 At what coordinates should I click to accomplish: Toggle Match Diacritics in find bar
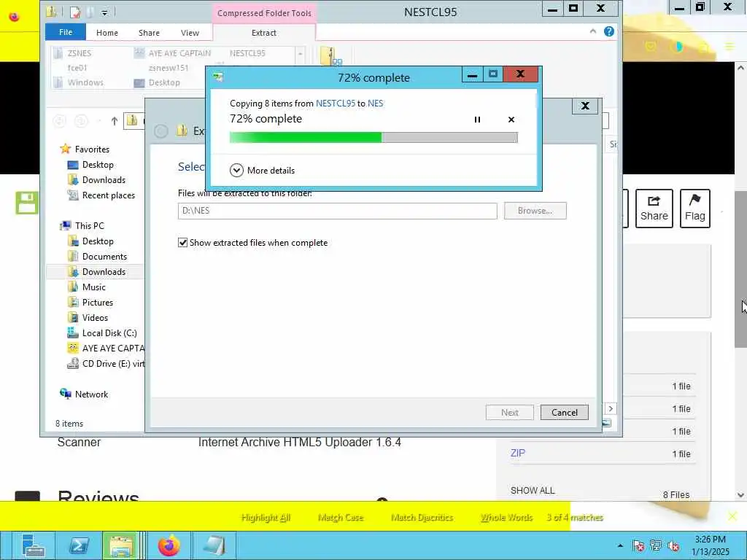coord(422,518)
